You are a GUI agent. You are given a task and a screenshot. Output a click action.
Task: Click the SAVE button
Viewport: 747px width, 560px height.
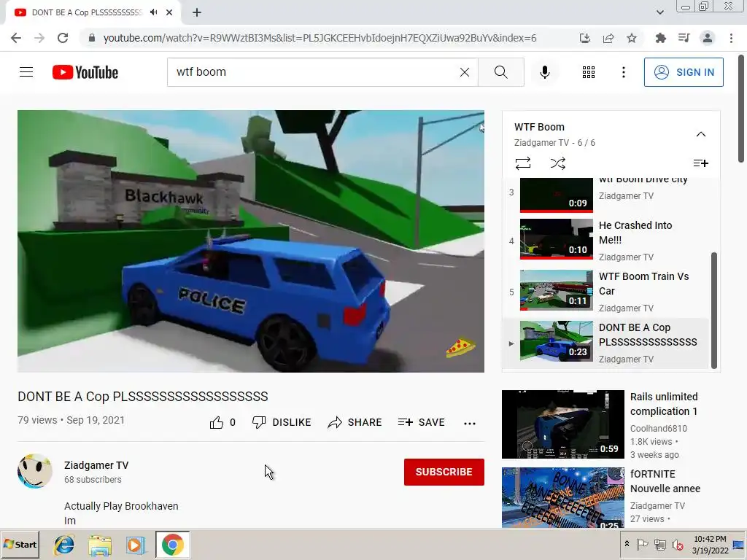tap(421, 422)
